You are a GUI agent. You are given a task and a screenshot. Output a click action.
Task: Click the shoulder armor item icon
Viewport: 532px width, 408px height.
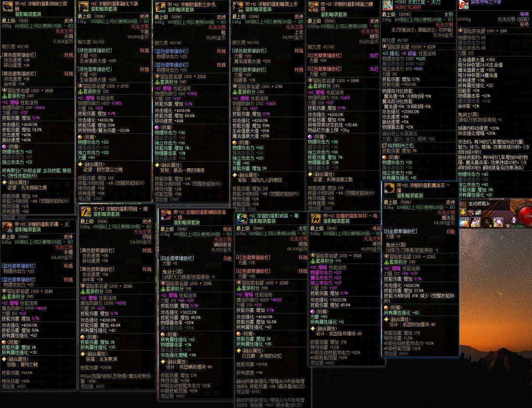7,7
